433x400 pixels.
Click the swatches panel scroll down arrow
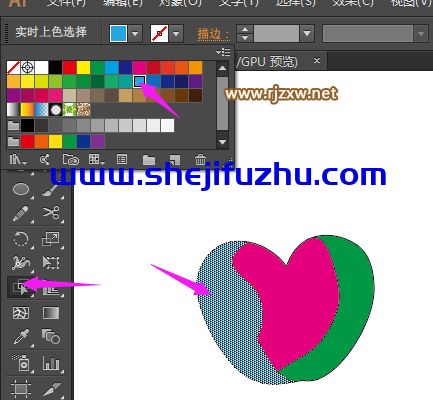[x=222, y=142]
